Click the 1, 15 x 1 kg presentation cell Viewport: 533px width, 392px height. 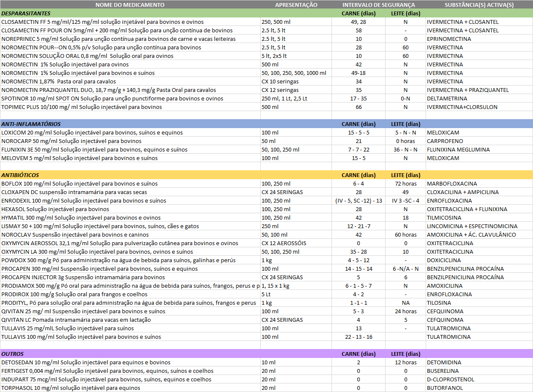[296, 286]
